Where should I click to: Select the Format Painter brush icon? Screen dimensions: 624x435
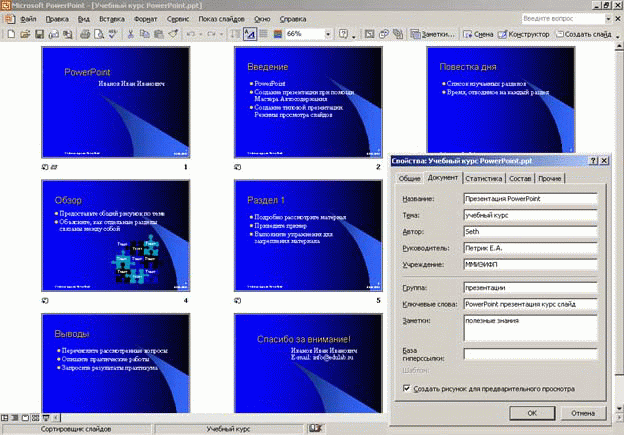[x=173, y=34]
